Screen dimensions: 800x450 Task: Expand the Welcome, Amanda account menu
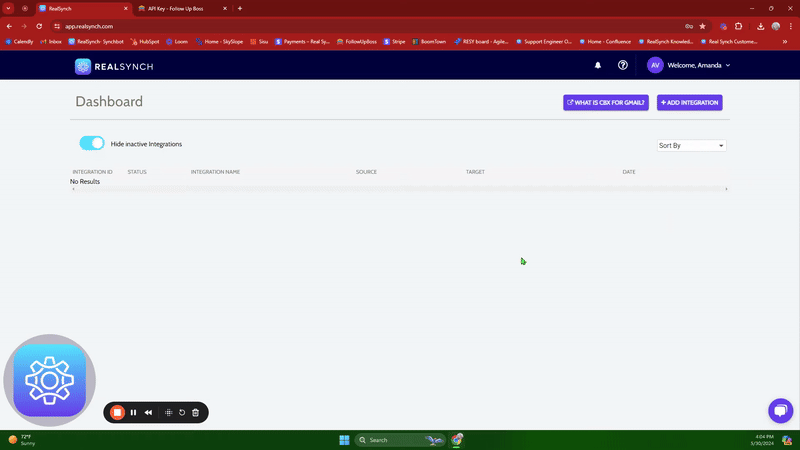pos(699,65)
